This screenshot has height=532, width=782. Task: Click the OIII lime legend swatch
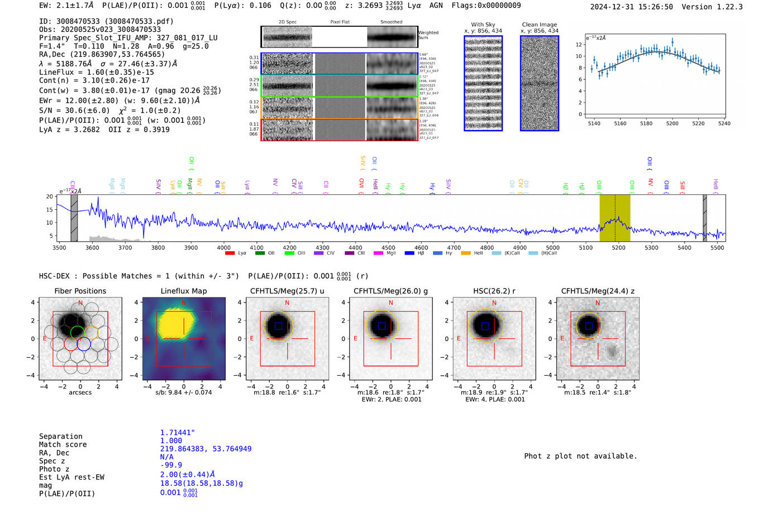coord(289,253)
